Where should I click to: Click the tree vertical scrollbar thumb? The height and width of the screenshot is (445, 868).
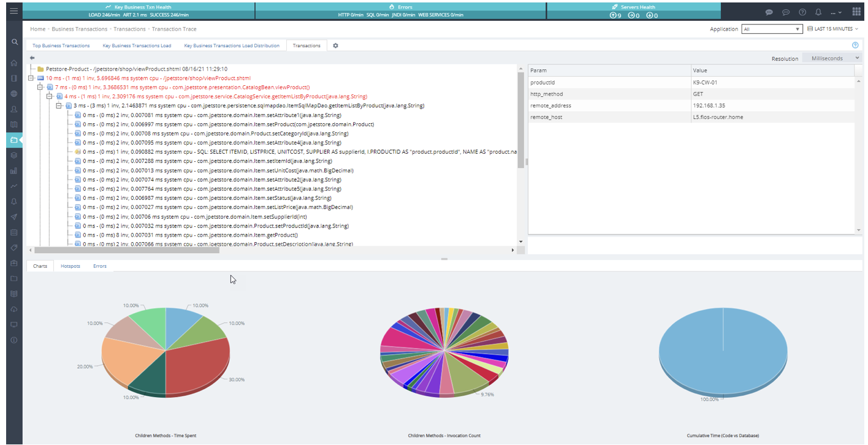click(521, 120)
